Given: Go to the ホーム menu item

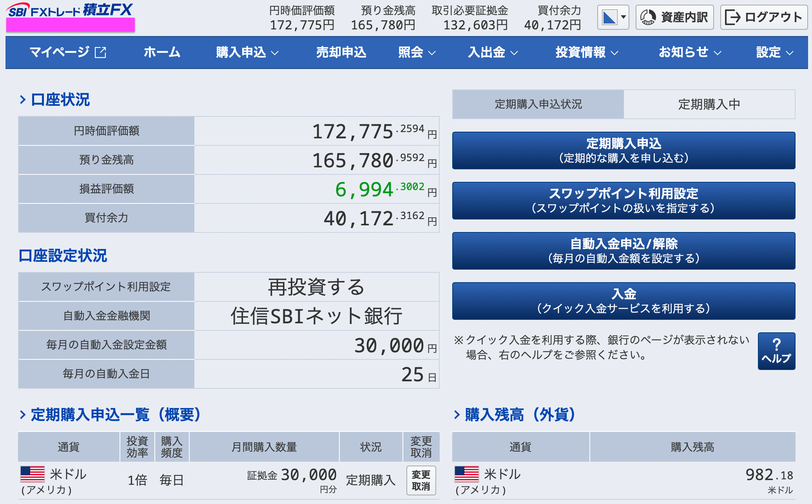Looking at the screenshot, I should pos(162,52).
